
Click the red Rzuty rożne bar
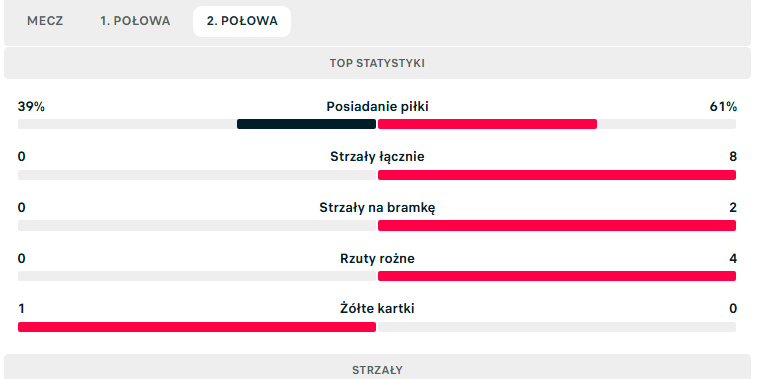click(557, 276)
